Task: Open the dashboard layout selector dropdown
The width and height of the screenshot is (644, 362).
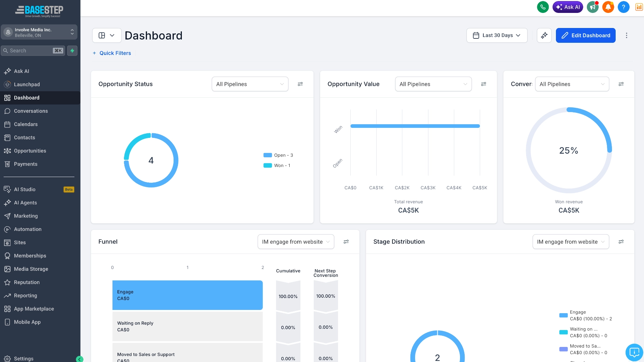Action: click(x=107, y=35)
